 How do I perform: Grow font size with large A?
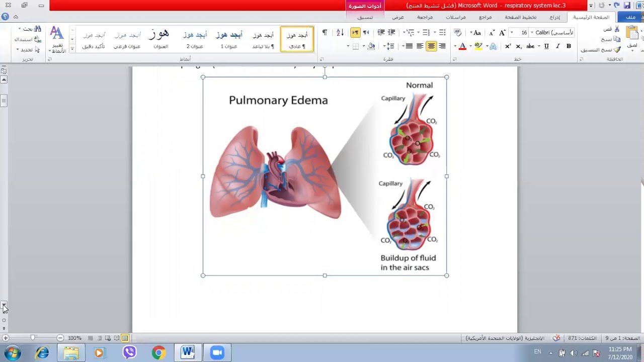(502, 33)
